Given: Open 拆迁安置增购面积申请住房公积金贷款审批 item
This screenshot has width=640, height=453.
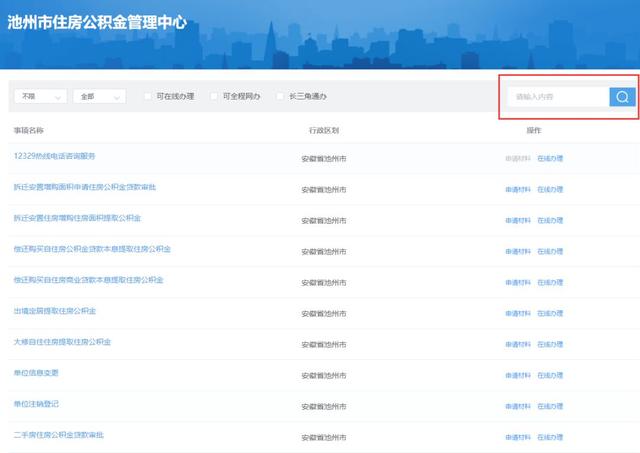Looking at the screenshot, I should click(x=85, y=187).
